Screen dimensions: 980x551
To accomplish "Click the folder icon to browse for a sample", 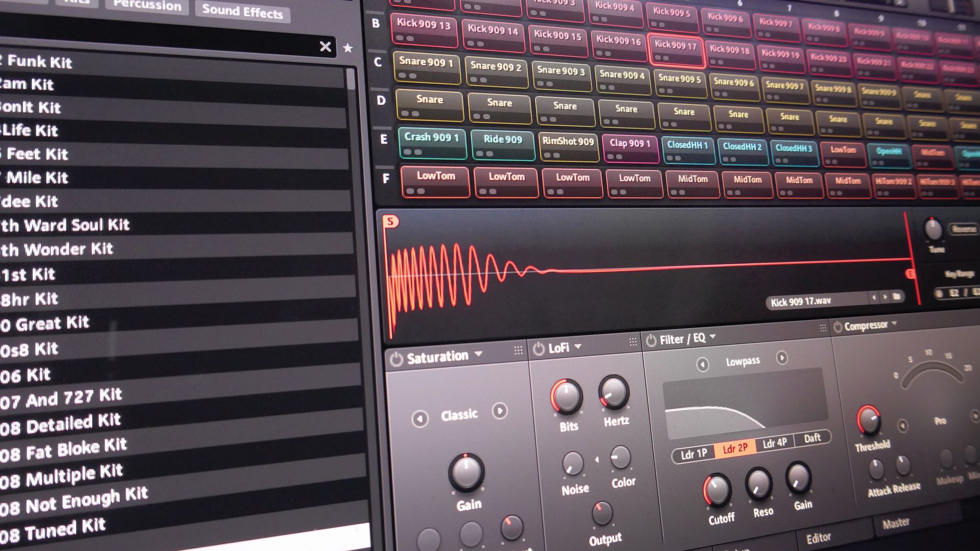I will click(x=896, y=296).
